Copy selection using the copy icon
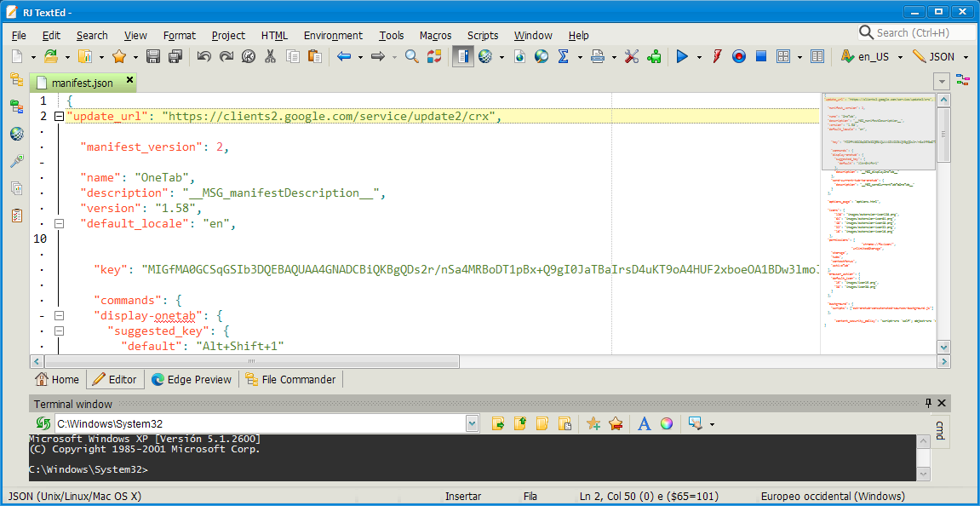Screen dimensions: 980x506 pyautogui.click(x=293, y=57)
